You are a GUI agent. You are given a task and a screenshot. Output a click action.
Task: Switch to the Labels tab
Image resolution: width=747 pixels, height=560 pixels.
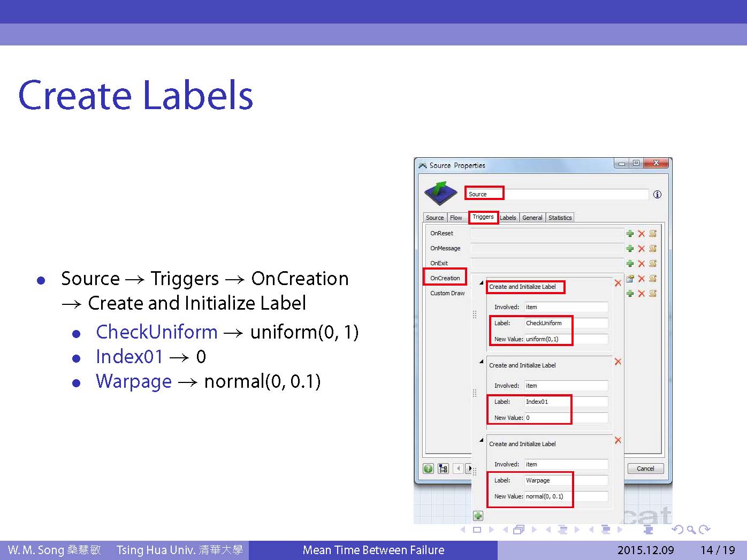click(508, 218)
